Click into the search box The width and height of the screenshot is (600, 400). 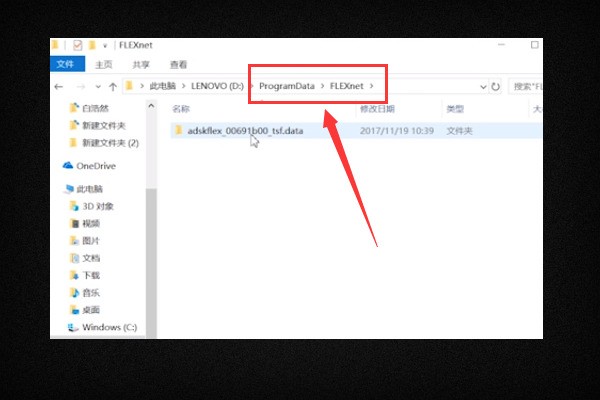pyautogui.click(x=526, y=87)
